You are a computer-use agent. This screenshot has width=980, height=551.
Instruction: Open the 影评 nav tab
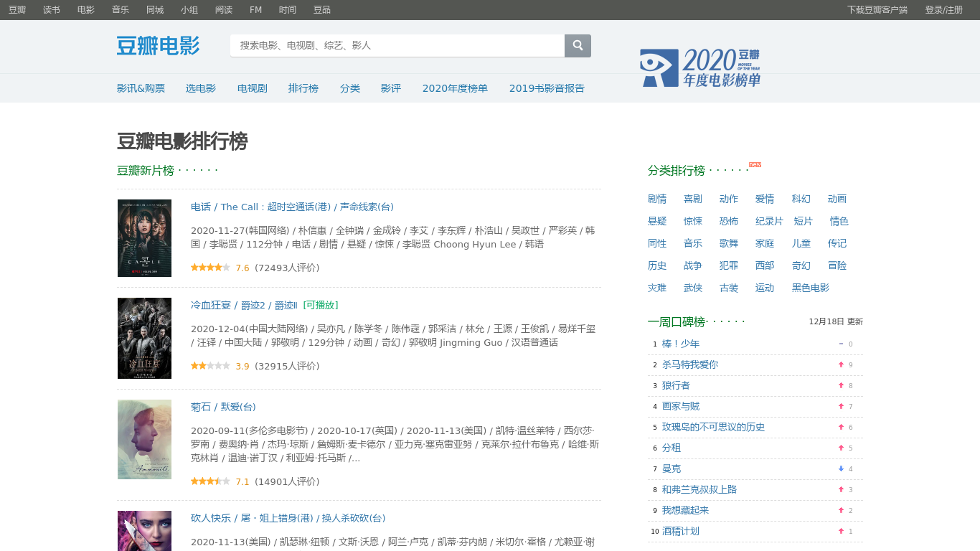[x=391, y=88]
